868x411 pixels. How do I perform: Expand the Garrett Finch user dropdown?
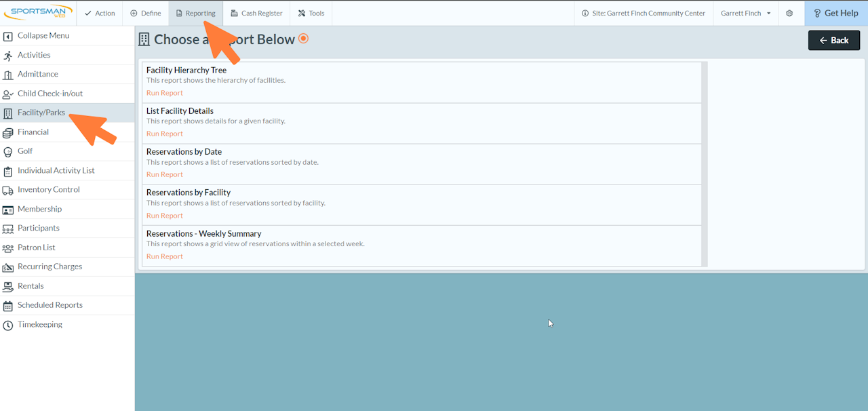point(745,14)
